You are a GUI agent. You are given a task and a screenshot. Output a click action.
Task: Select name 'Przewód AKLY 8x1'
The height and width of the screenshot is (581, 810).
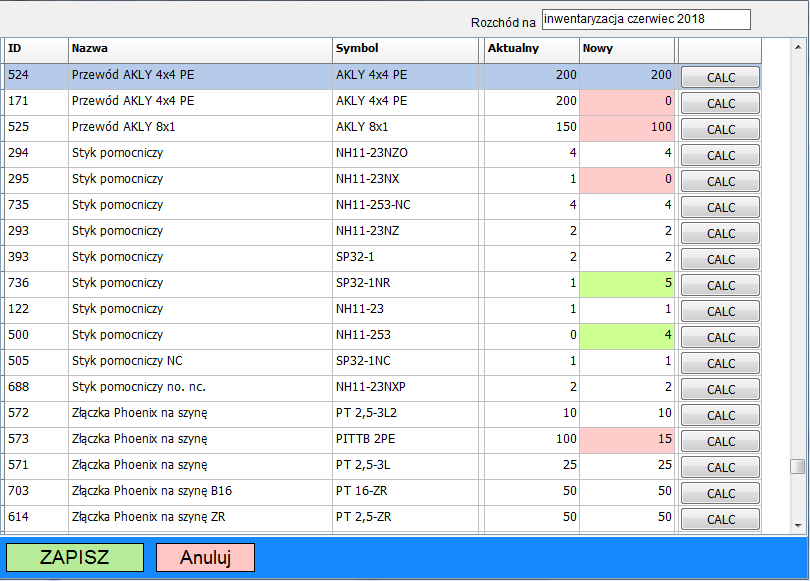click(x=200, y=129)
